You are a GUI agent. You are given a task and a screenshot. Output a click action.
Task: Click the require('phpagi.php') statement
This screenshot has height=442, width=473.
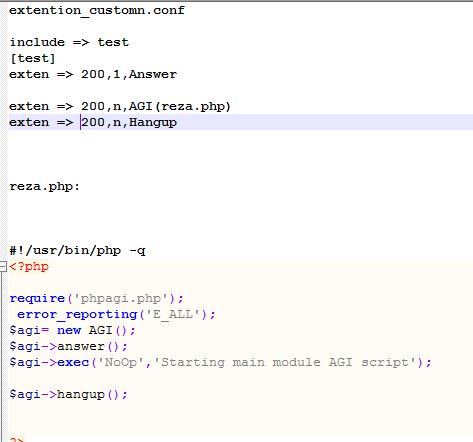(x=97, y=298)
